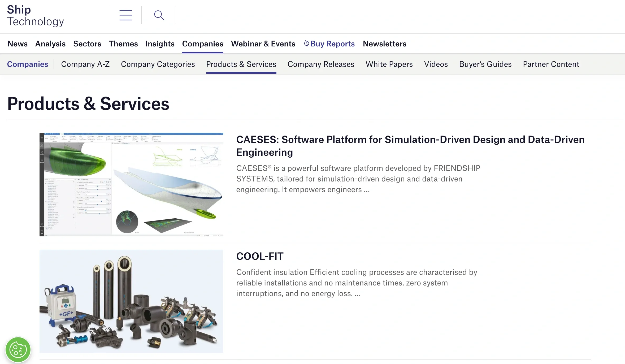This screenshot has width=625, height=364.
Task: Click the Buy Reports icon link
Action: pos(329,44)
